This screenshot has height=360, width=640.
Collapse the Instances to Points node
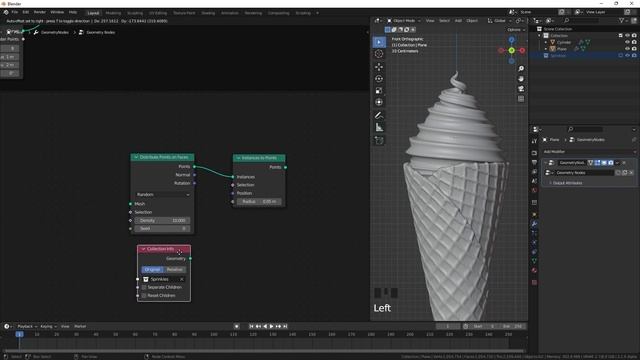pos(238,158)
